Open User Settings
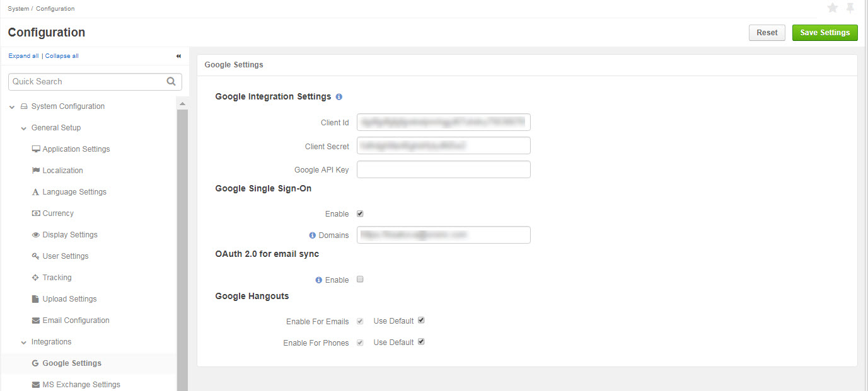Image resolution: width=868 pixels, height=391 pixels. click(x=66, y=256)
